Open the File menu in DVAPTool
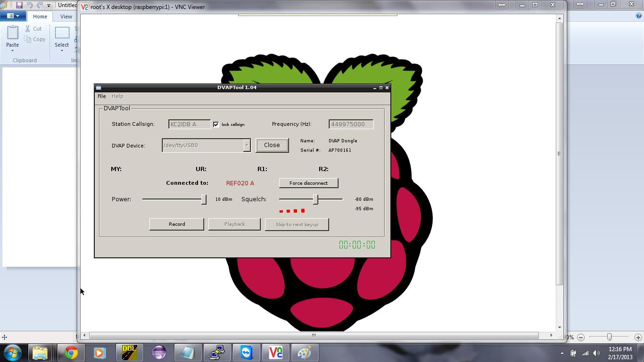Image resolution: width=644 pixels, height=362 pixels. point(101,96)
